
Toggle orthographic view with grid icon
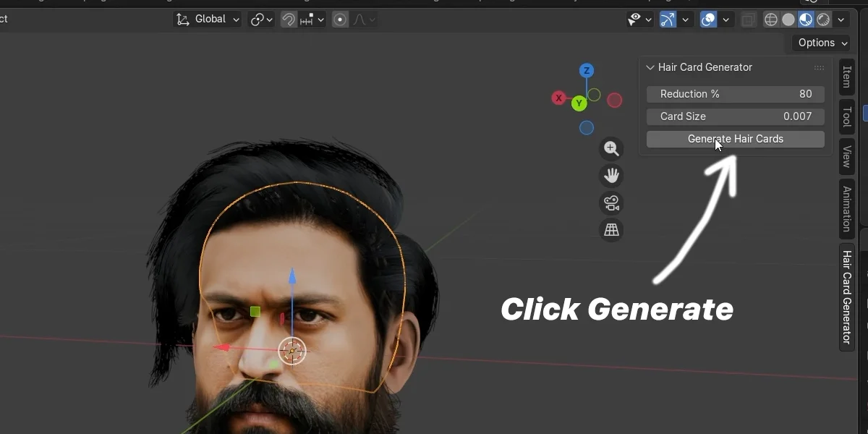(x=611, y=229)
